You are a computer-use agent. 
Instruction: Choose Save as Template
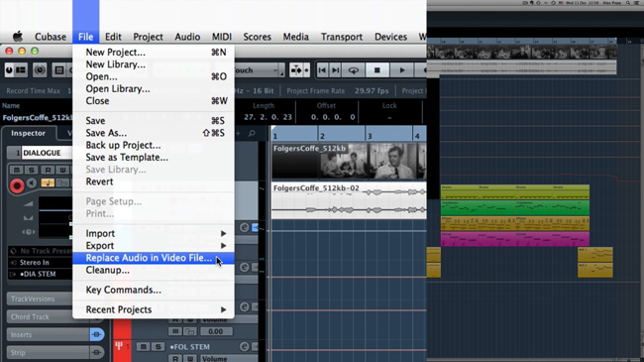[x=127, y=157]
